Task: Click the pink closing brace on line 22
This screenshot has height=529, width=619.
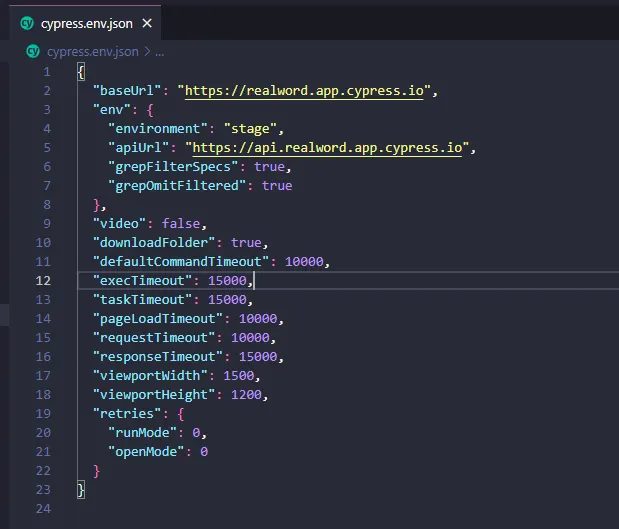Action: 96,471
